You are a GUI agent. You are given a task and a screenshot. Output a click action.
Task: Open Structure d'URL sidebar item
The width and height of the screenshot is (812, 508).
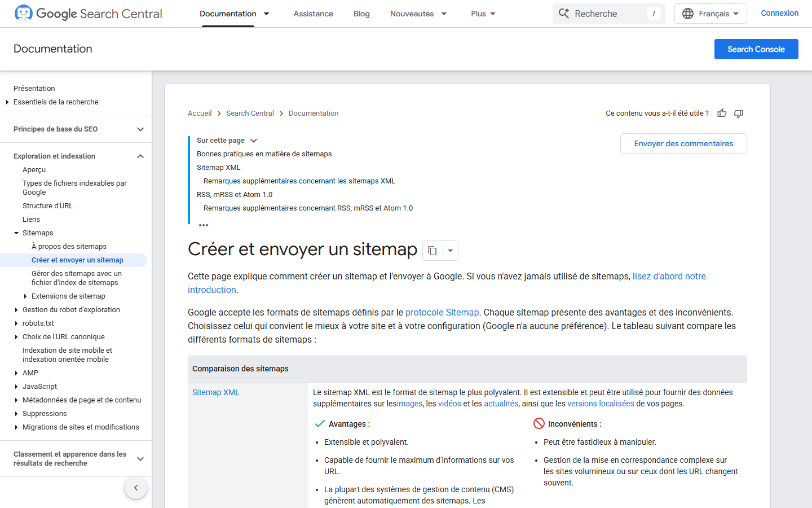(47, 206)
